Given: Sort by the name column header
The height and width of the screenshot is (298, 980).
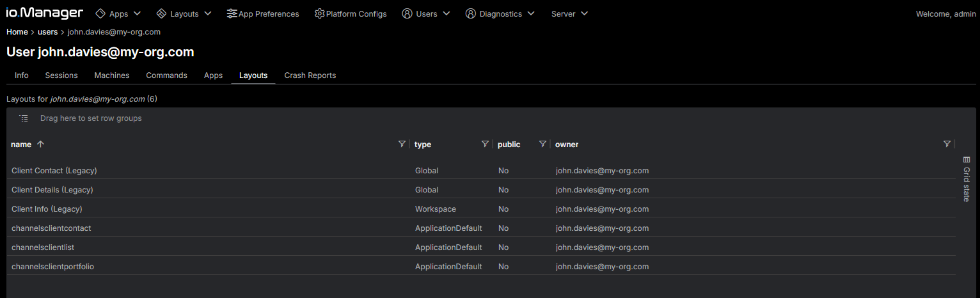Looking at the screenshot, I should (x=21, y=145).
